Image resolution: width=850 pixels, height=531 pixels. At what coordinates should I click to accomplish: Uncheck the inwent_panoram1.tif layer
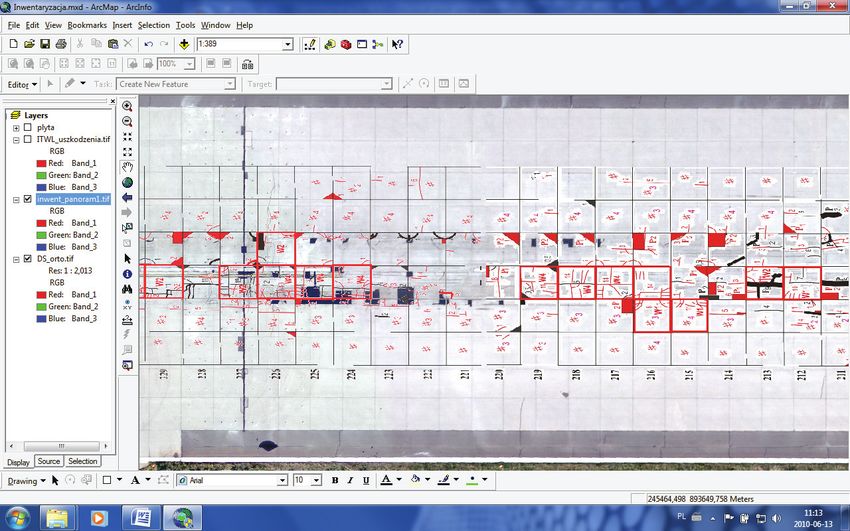pos(28,199)
